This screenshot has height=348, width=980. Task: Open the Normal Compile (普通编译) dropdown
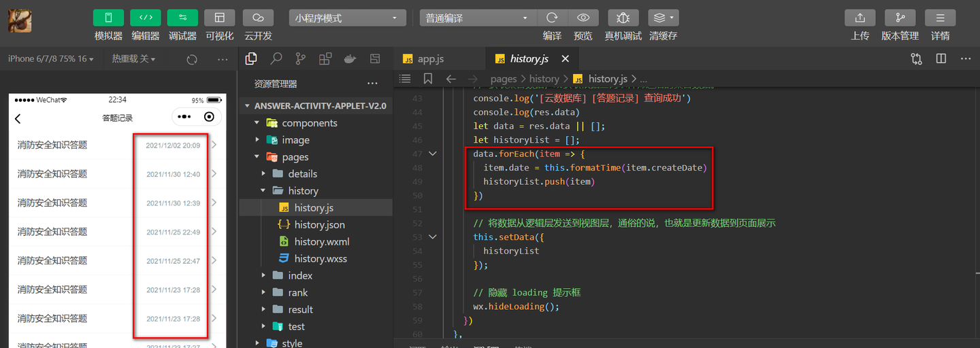pos(478,18)
